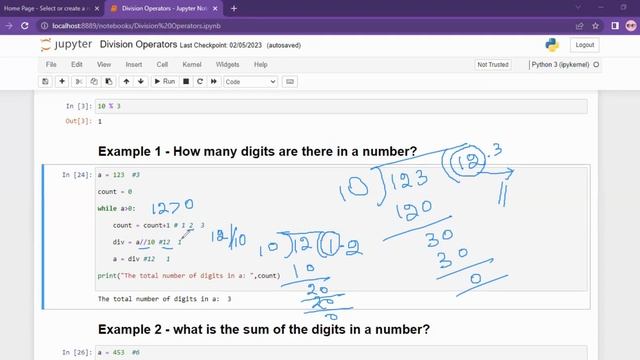The width and height of the screenshot is (640, 360).
Task: View site information icon in address bar
Action: [44, 26]
